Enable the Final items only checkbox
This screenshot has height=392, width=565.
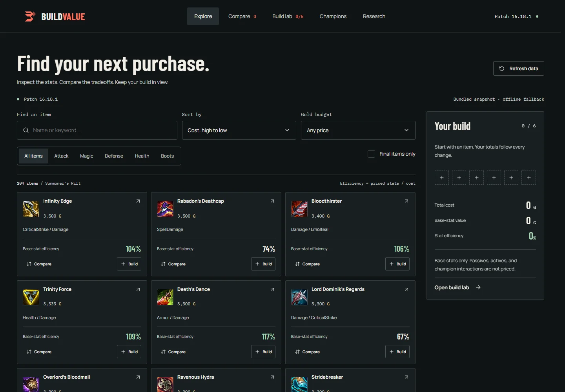(x=371, y=154)
